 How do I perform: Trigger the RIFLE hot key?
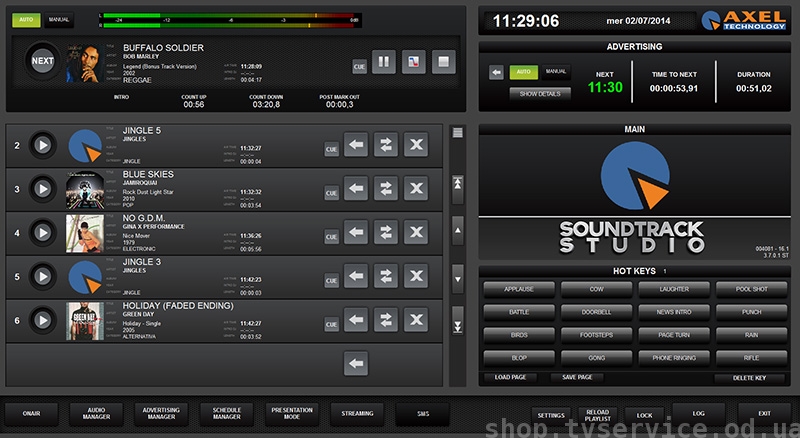(x=752, y=358)
